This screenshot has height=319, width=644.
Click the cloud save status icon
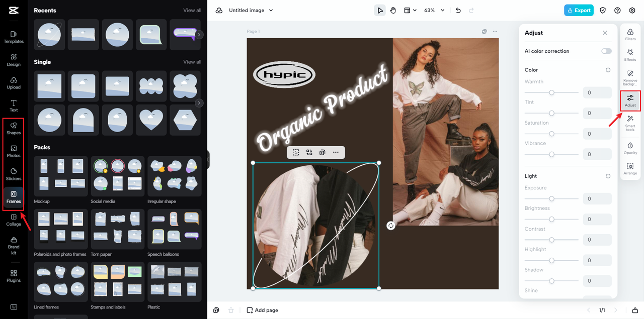(x=219, y=10)
